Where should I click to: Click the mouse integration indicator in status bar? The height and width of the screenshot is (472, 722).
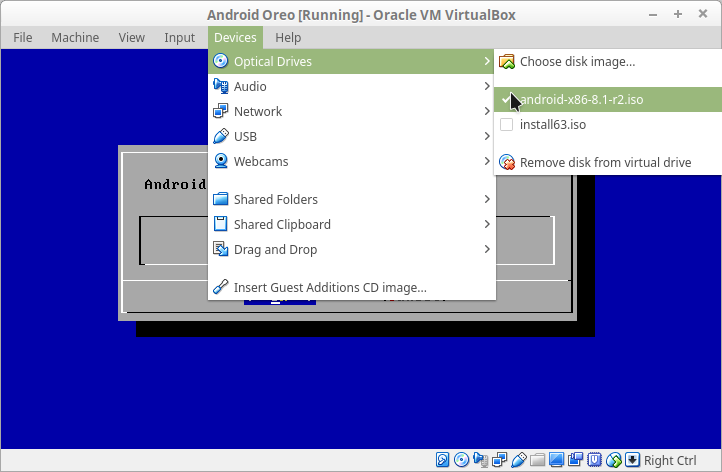(x=614, y=460)
